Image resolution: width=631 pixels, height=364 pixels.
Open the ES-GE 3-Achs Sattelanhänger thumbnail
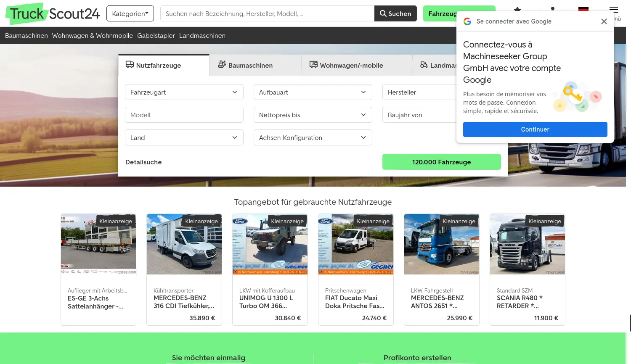[x=98, y=244]
